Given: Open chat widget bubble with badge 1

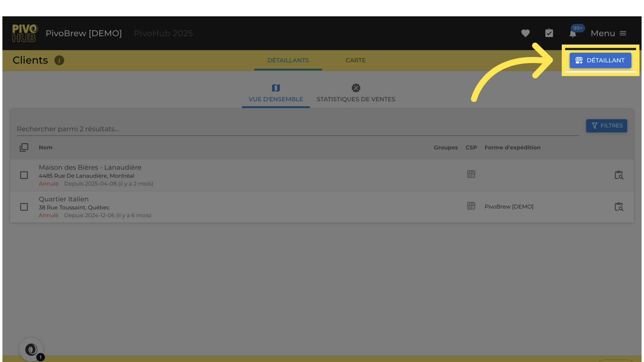Looking at the screenshot, I should tap(31, 350).
